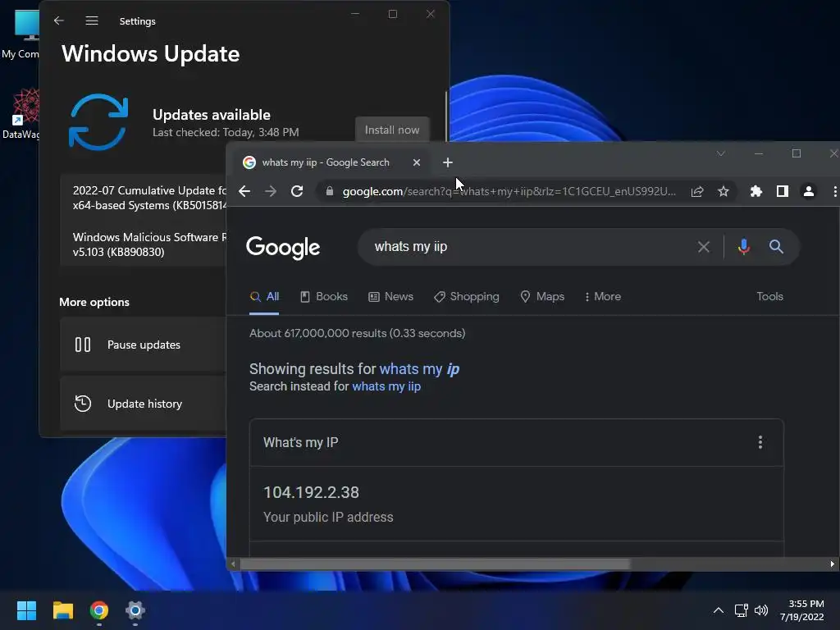The image size is (840, 630).
Task: Click 'Last checked: Today, 3:48 PM' text
Action: (x=226, y=132)
